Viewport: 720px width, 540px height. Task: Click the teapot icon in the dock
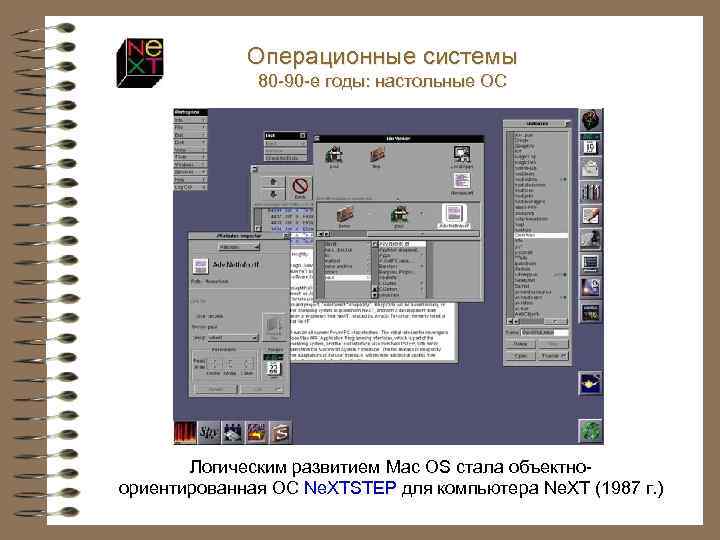coord(591,383)
